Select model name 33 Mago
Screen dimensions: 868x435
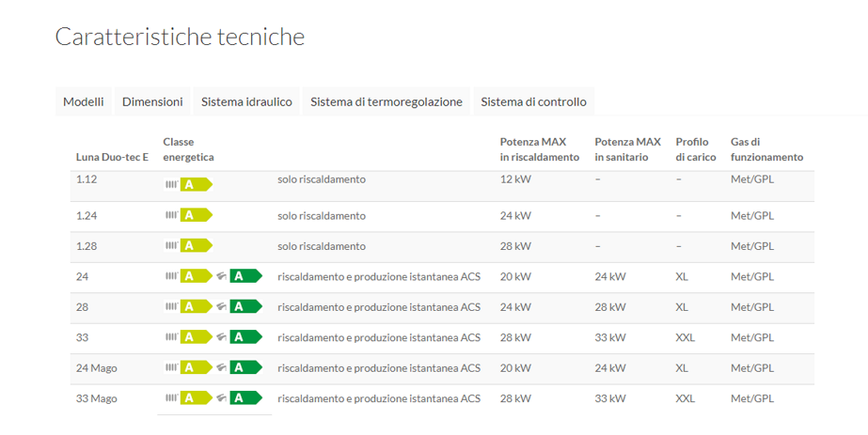click(96, 398)
